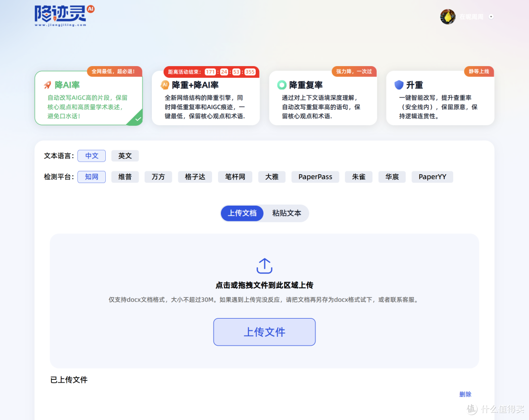Select 笔杆网 detection platform
Image resolution: width=529 pixels, height=420 pixels.
[x=235, y=177]
